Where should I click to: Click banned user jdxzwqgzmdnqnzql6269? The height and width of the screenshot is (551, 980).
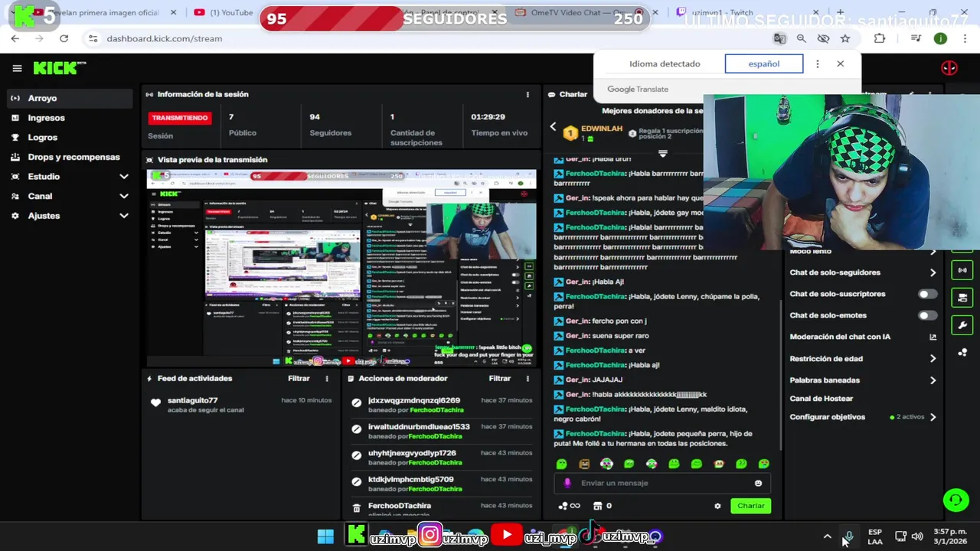pos(414,400)
